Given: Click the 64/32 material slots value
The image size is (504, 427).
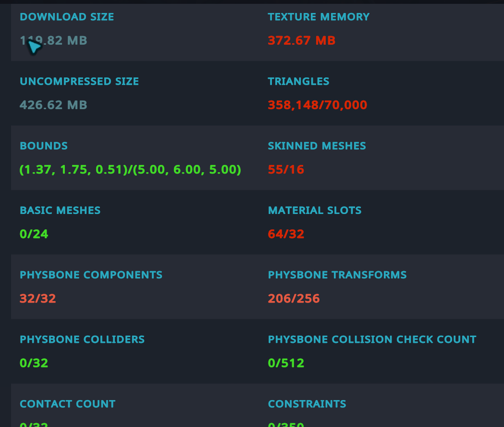Looking at the screenshot, I should tap(286, 234).
